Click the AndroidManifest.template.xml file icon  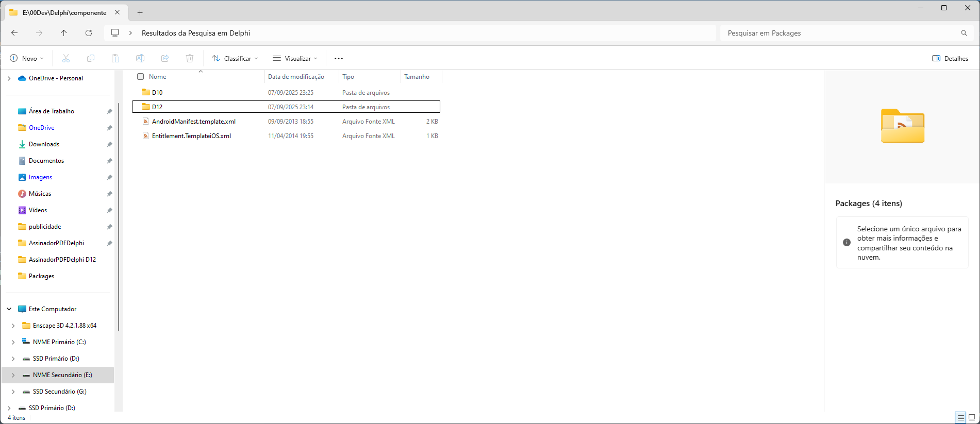[x=146, y=121]
